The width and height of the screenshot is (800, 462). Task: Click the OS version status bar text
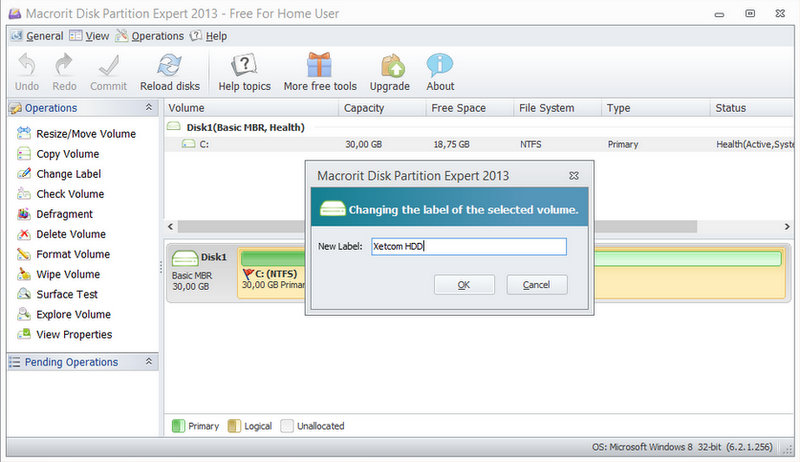pyautogui.click(x=682, y=447)
